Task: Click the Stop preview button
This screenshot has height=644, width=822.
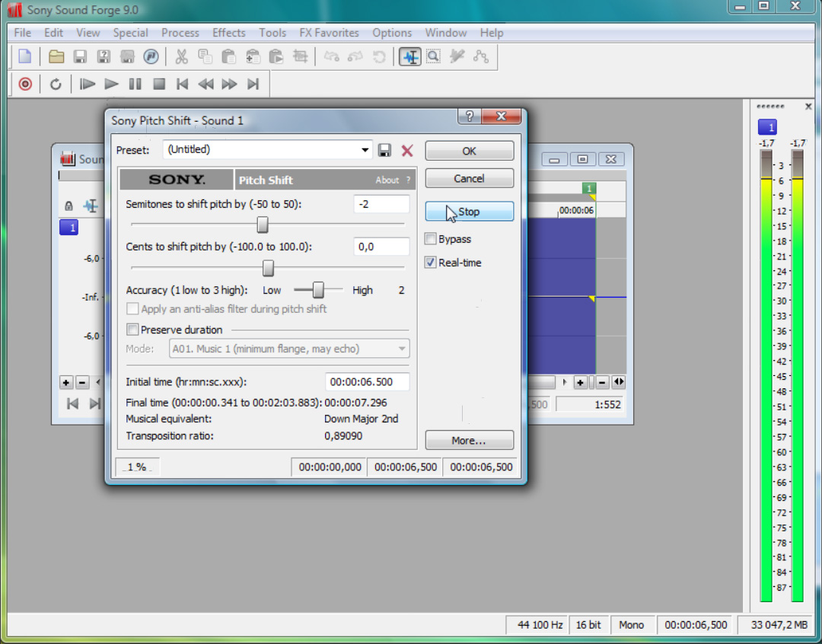Action: pyautogui.click(x=469, y=212)
